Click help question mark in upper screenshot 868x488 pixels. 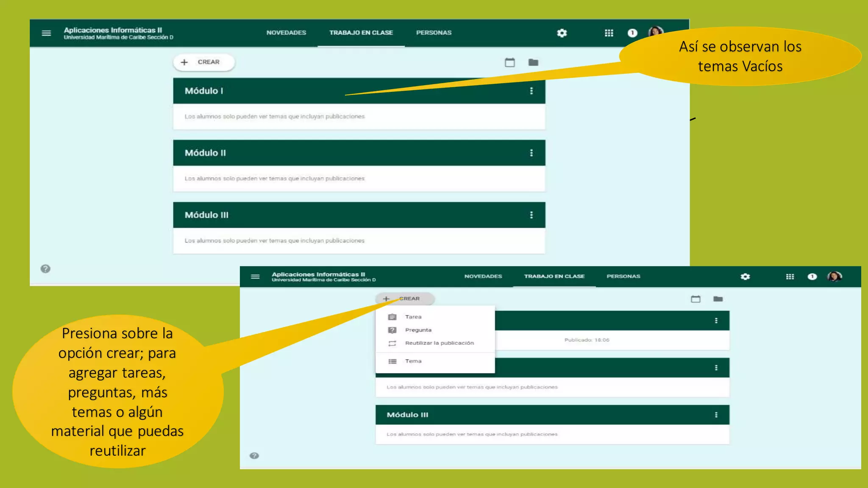(x=45, y=269)
